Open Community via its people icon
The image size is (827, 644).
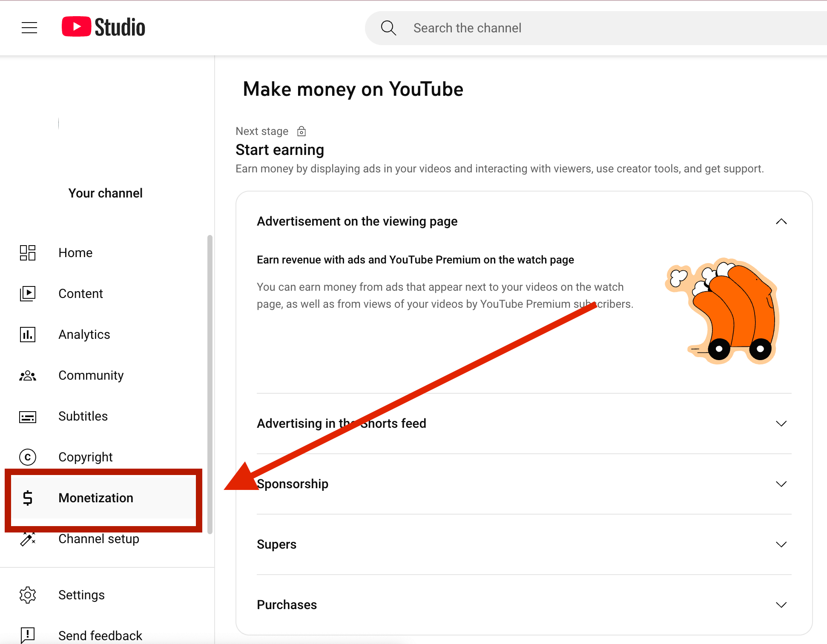pos(27,375)
